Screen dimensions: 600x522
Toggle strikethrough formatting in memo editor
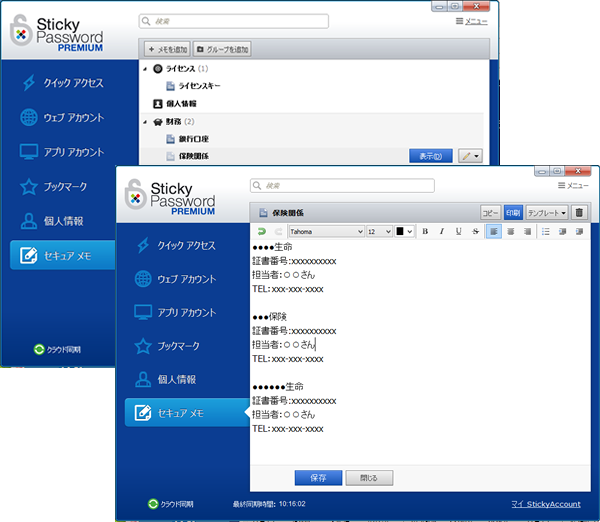475,232
